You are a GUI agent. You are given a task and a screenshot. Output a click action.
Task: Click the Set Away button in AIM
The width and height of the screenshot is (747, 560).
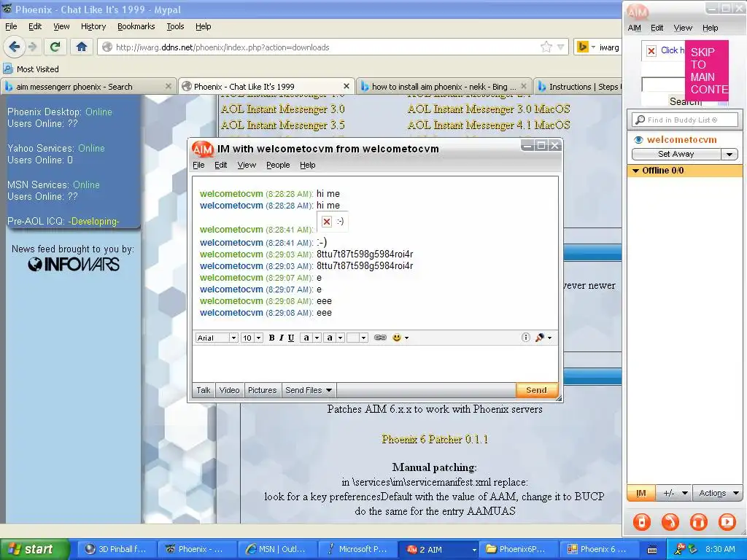pyautogui.click(x=676, y=154)
